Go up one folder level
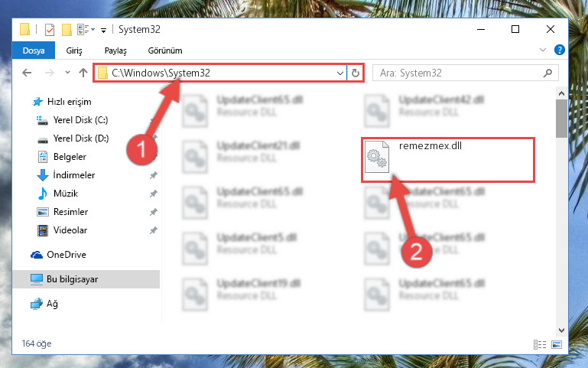 tap(83, 73)
